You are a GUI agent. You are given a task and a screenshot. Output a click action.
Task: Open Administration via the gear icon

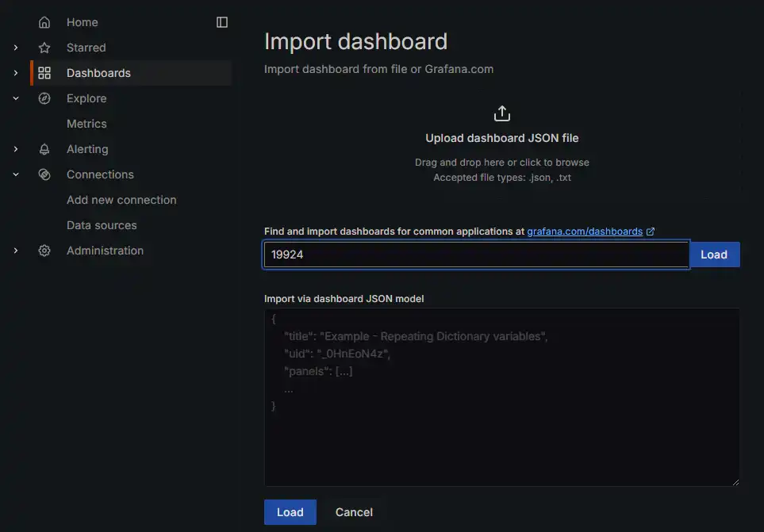(44, 250)
